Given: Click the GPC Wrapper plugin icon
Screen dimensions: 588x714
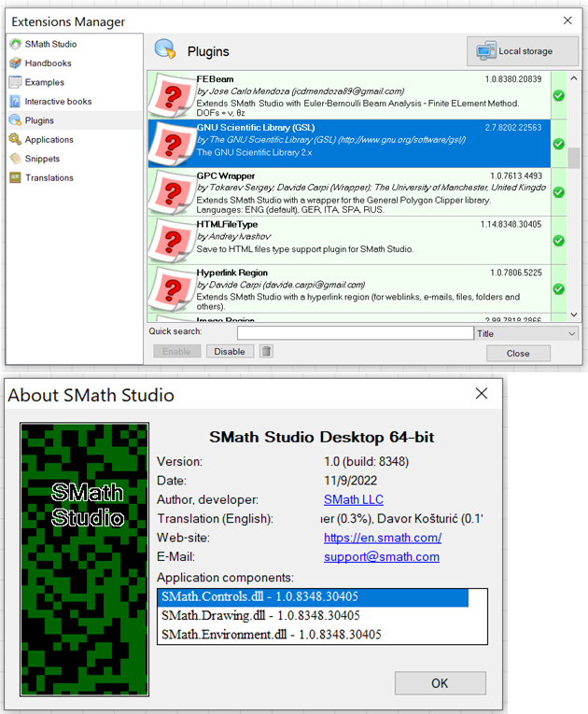Looking at the screenshot, I should (x=171, y=191).
